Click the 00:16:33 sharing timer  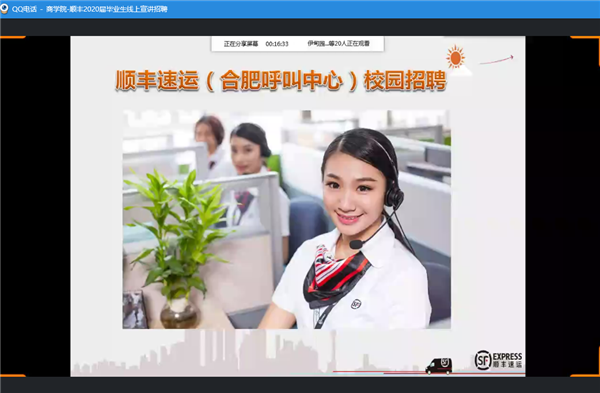(x=277, y=44)
